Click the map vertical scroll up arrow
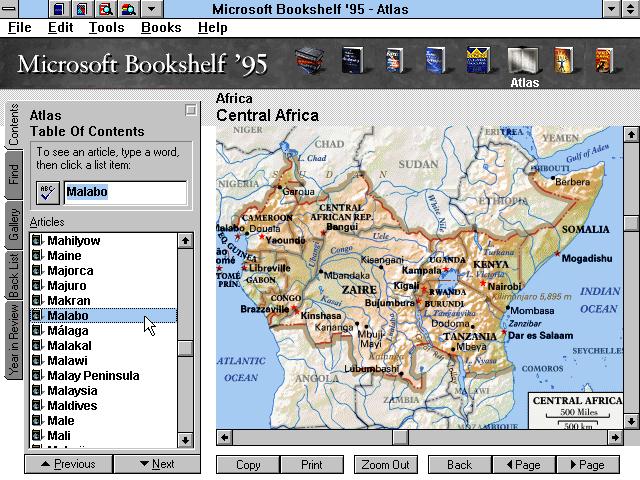The image size is (640, 480). 631,134
